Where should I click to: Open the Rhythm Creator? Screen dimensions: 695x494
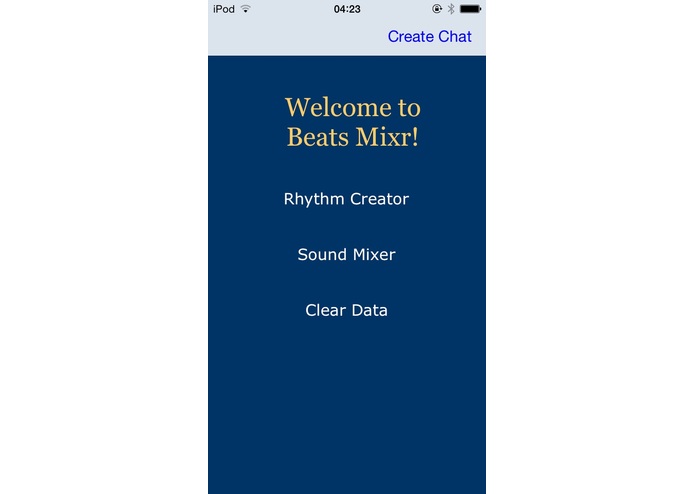pos(346,199)
